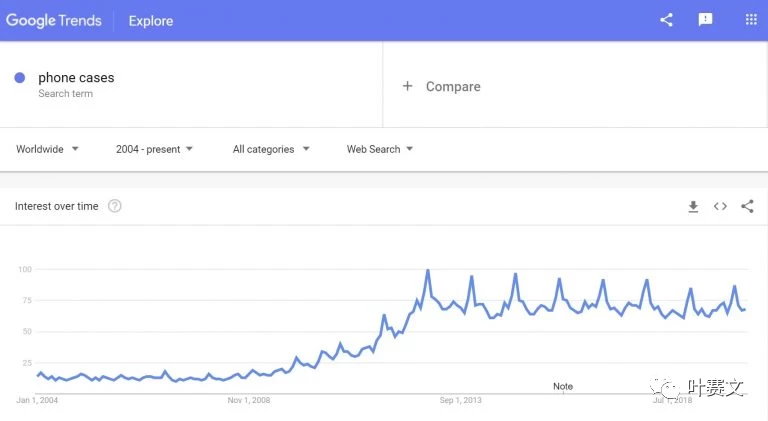Open the send feedback icon in header
This screenshot has height=421, width=768.
coord(705,20)
